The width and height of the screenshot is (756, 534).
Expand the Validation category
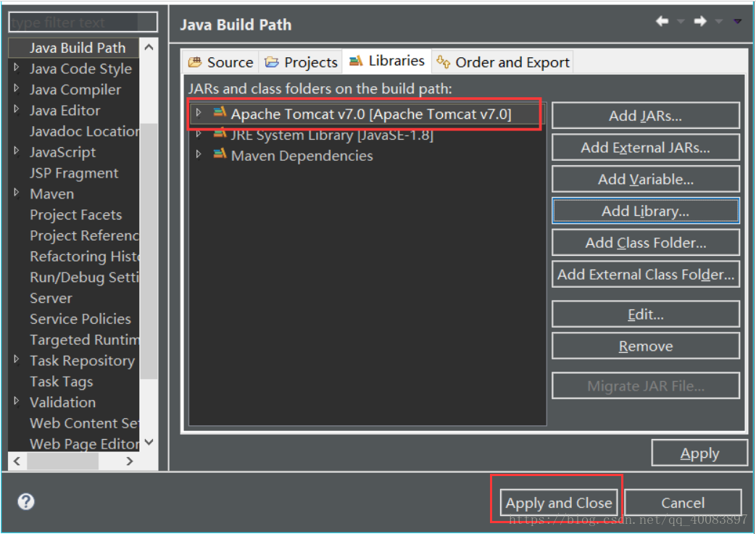[17, 401]
